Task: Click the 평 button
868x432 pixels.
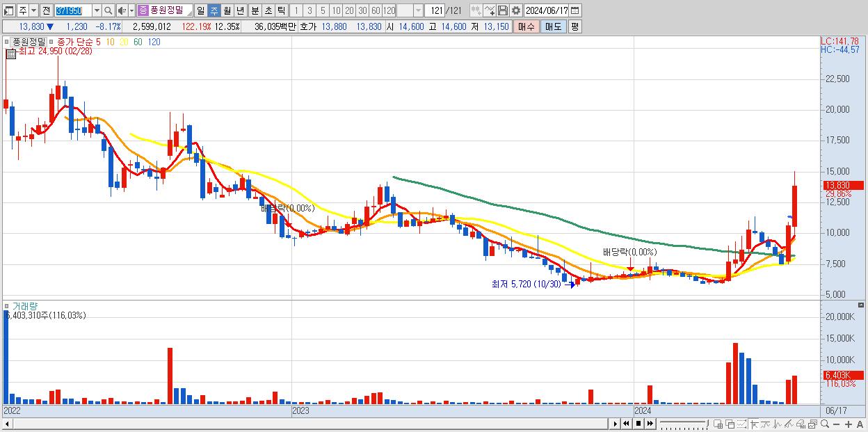Action: pyautogui.click(x=574, y=26)
